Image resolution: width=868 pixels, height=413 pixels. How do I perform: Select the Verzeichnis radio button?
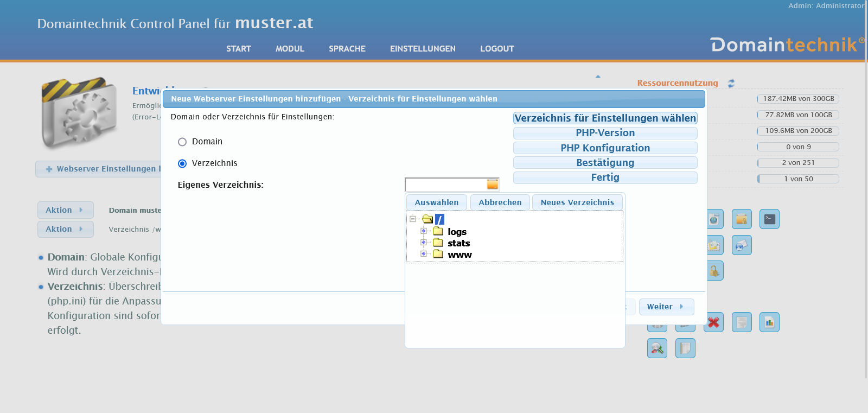(x=182, y=163)
